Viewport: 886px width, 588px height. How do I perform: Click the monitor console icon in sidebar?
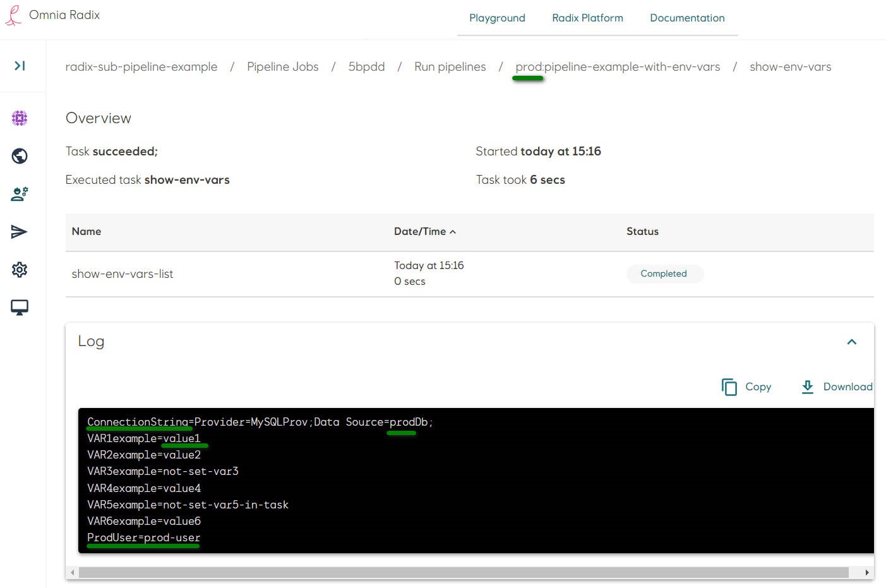click(19, 308)
